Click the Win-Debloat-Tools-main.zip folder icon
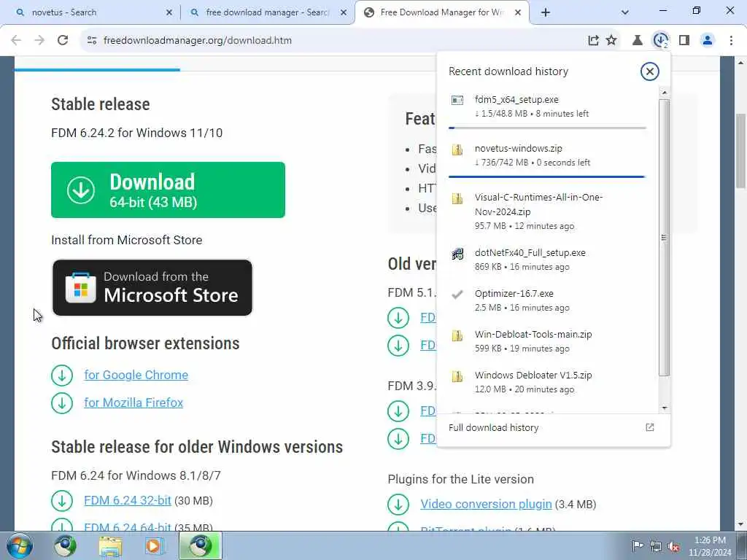 [x=457, y=335]
